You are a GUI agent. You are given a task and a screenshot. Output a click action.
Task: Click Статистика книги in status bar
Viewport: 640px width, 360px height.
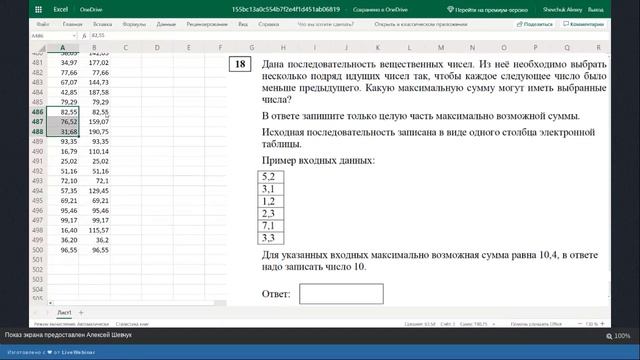click(132, 324)
